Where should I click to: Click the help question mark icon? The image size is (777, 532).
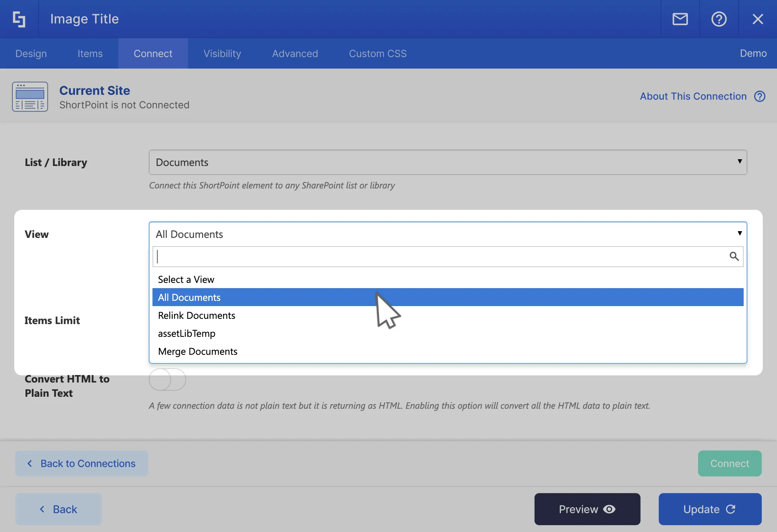point(719,19)
